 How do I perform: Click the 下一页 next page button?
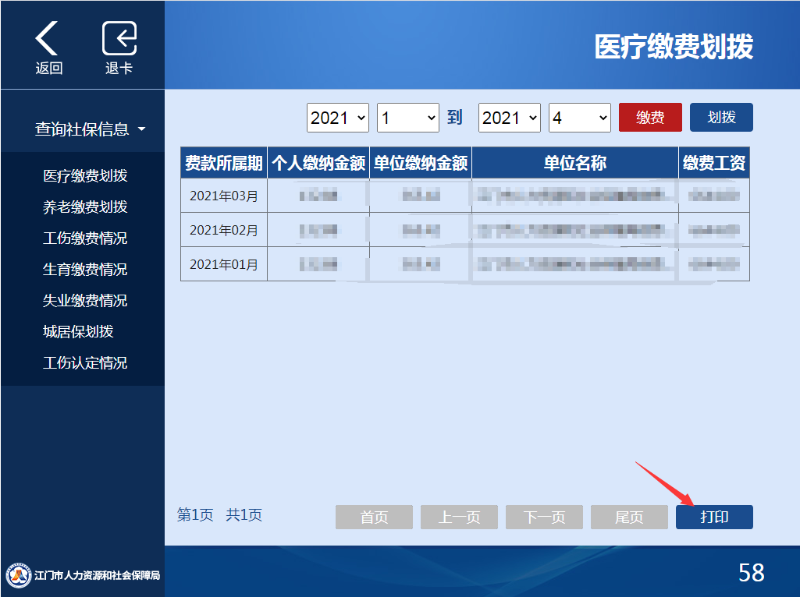click(544, 517)
